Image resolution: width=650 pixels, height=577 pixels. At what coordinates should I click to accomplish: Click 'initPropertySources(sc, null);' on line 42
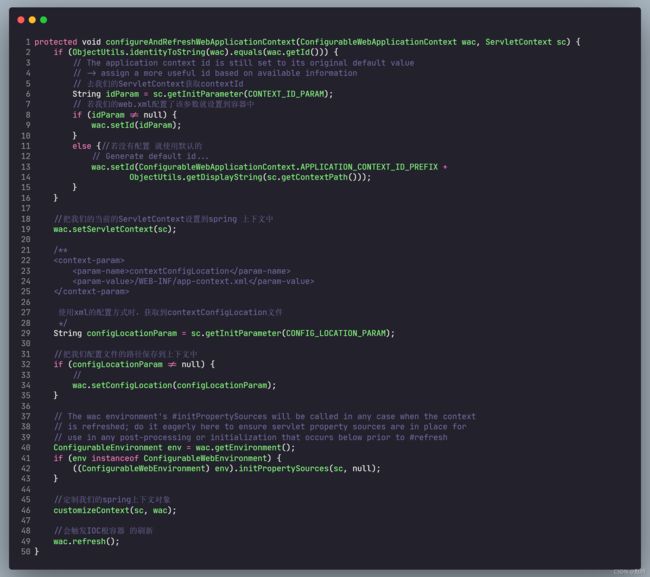(309, 469)
